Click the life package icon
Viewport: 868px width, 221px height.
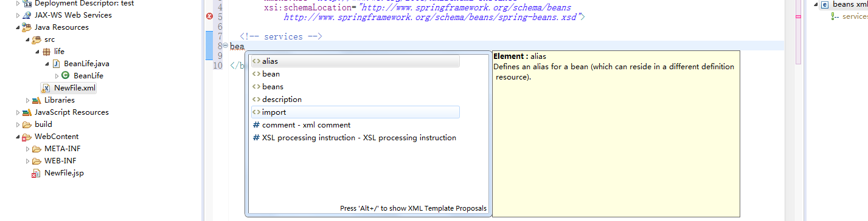click(x=46, y=52)
